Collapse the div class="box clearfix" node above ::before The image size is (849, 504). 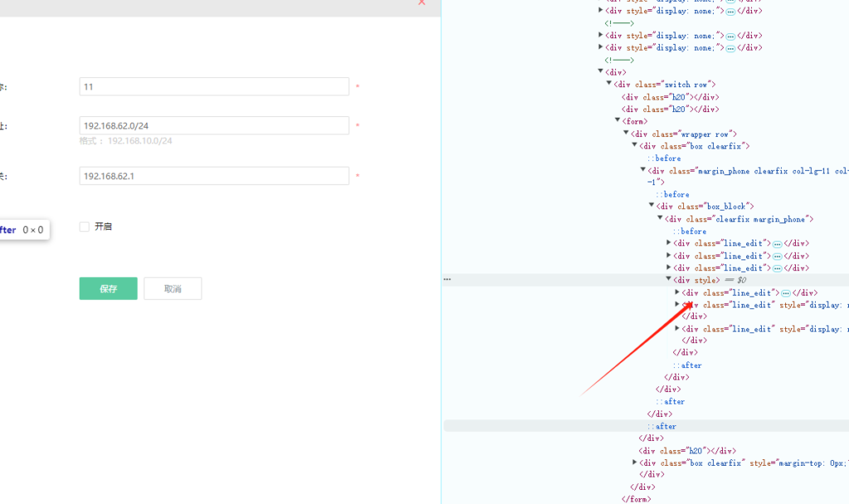point(634,145)
